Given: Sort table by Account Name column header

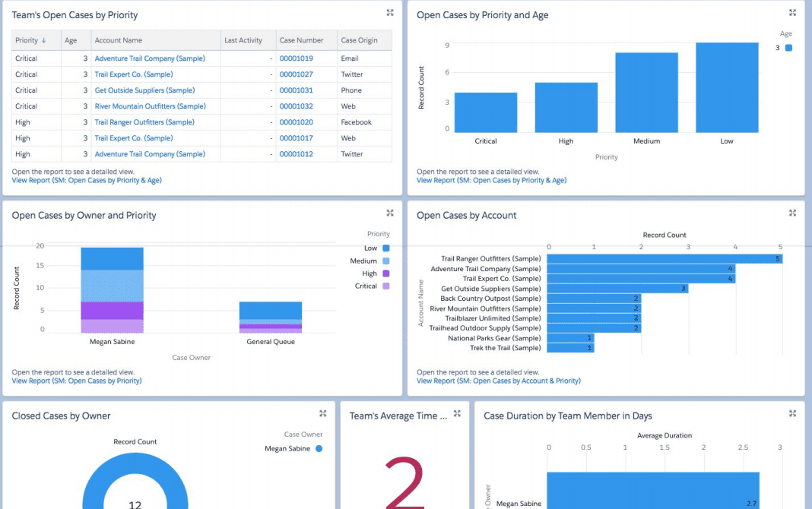Looking at the screenshot, I should (118, 40).
